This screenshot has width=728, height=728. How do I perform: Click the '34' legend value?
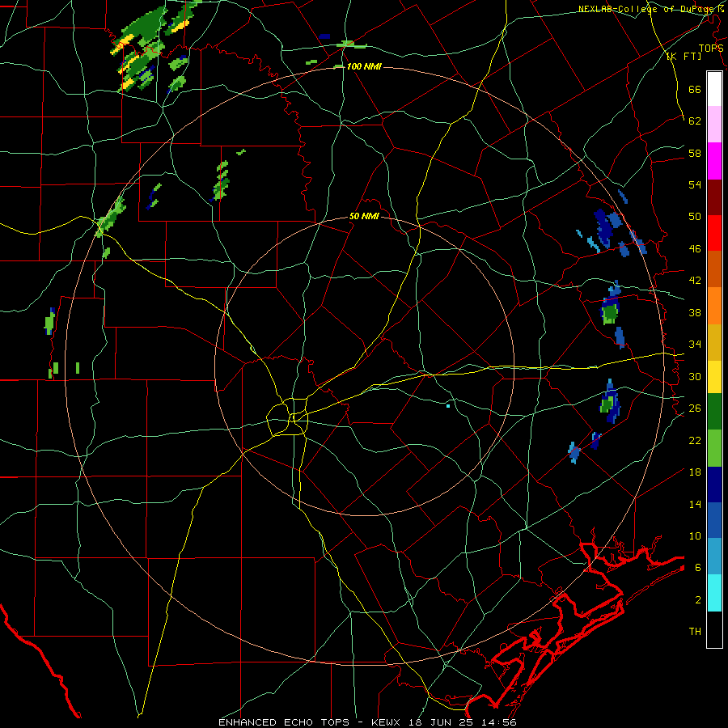coord(695,344)
